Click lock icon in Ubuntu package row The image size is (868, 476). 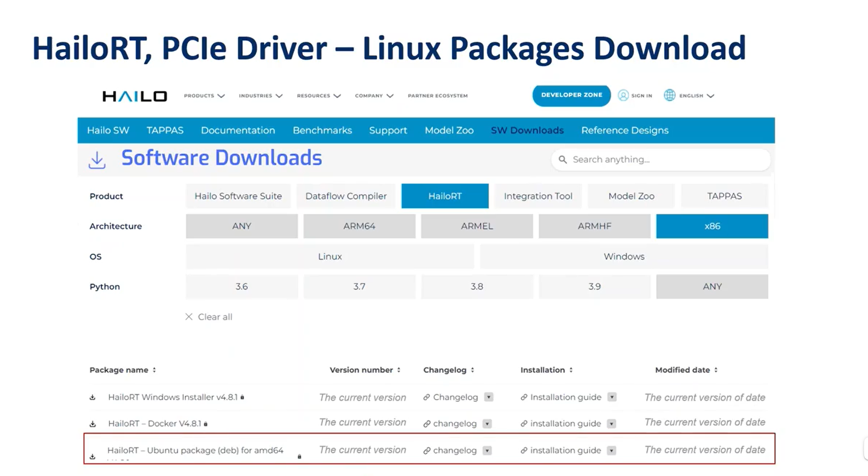(x=299, y=456)
